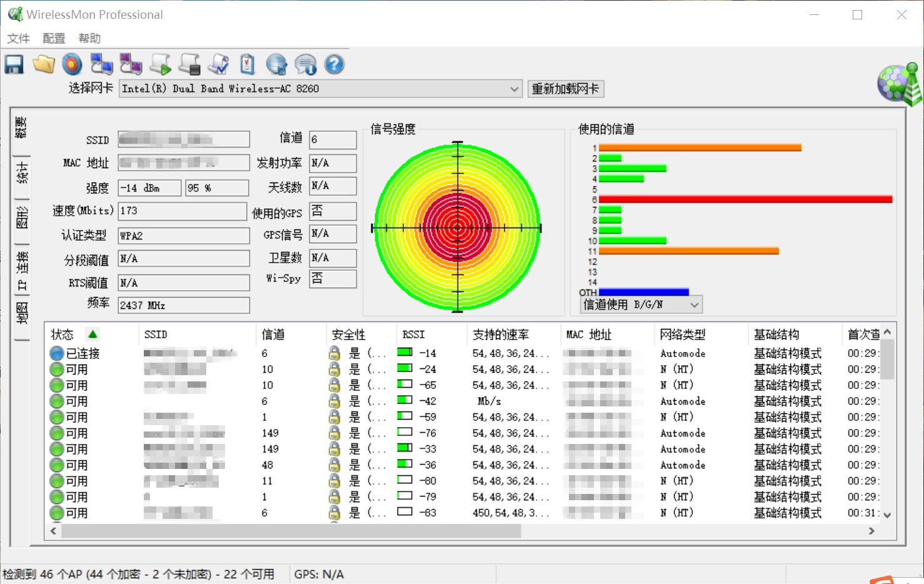924x584 pixels.
Task: Open the 选择网卡 adapter dropdown
Action: tap(321, 89)
